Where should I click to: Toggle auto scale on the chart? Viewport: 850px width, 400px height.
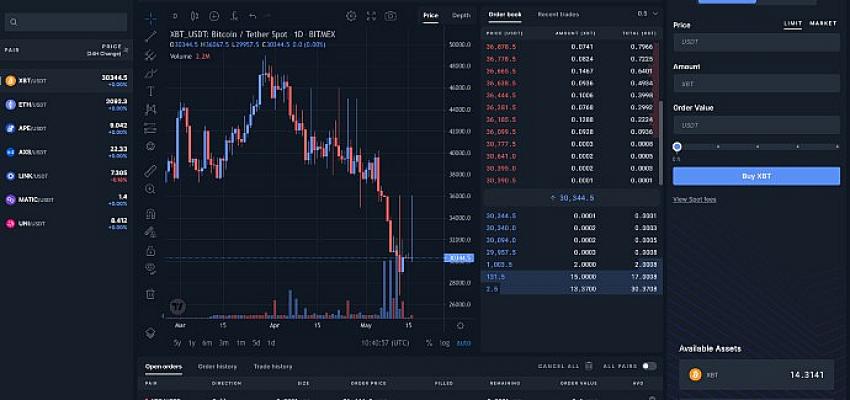pos(462,343)
